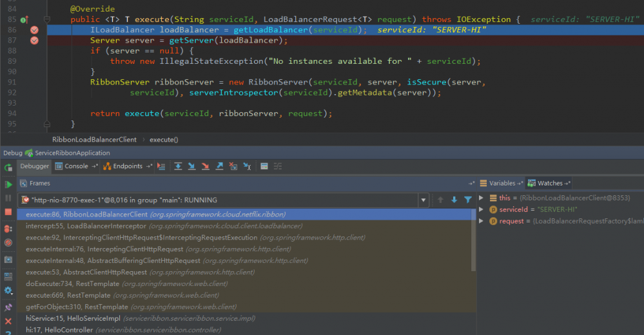Screen dimensions: 644x335
Task: Click the Step Out icon
Action: [x=219, y=166]
